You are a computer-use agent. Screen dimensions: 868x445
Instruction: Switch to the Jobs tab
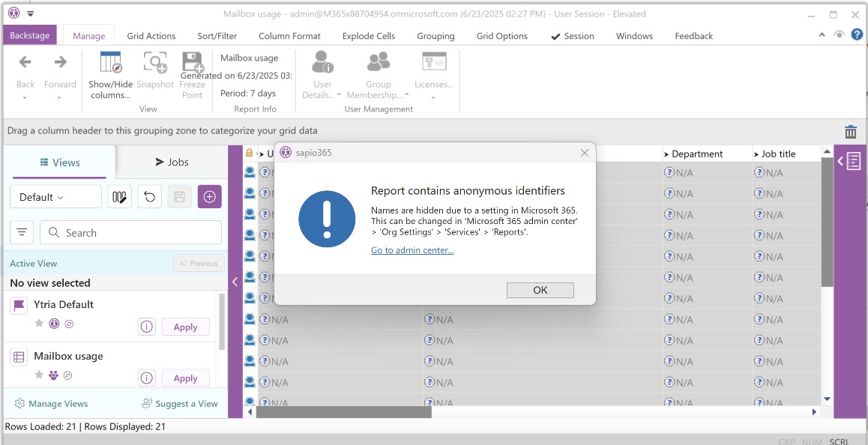(x=172, y=162)
